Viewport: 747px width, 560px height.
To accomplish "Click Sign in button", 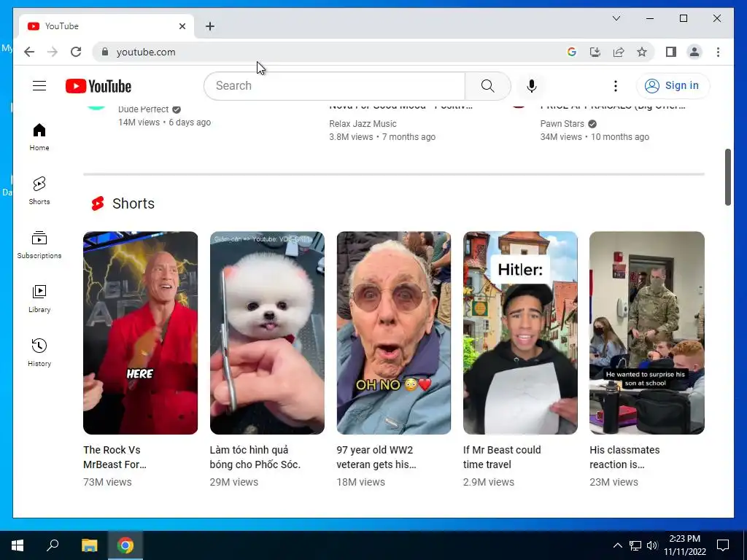I will [x=673, y=86].
